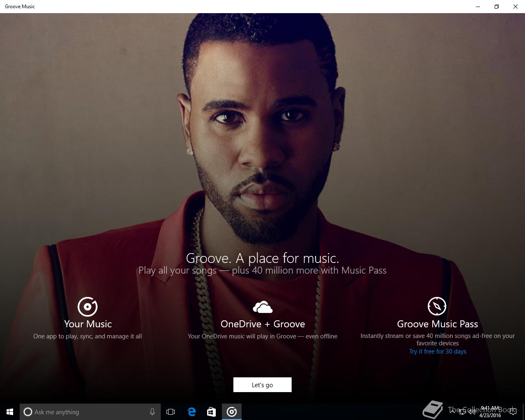The height and width of the screenshot is (420, 525).
Task: Select the Groove Music Pass heading
Action: coord(438,324)
